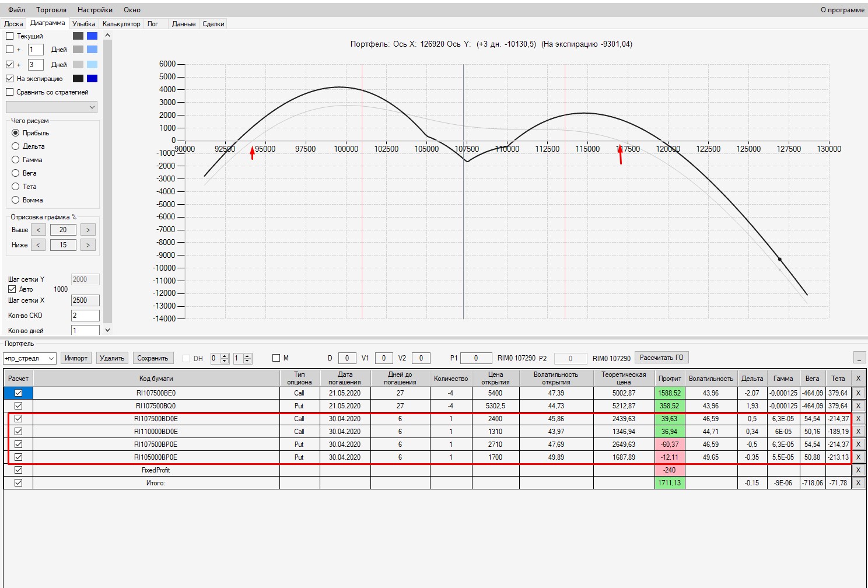The width and height of the screenshot is (868, 588).
Task: Click the DH stepper showing 0
Action: 219,358
